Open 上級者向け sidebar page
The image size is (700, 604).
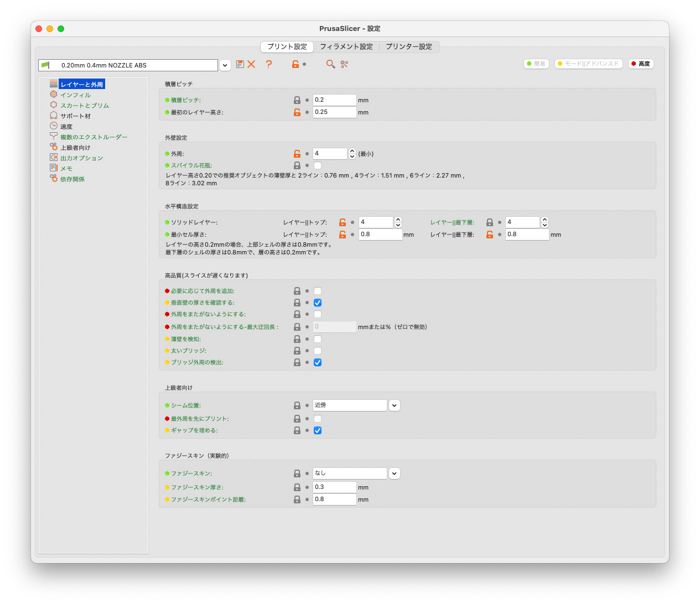75,147
